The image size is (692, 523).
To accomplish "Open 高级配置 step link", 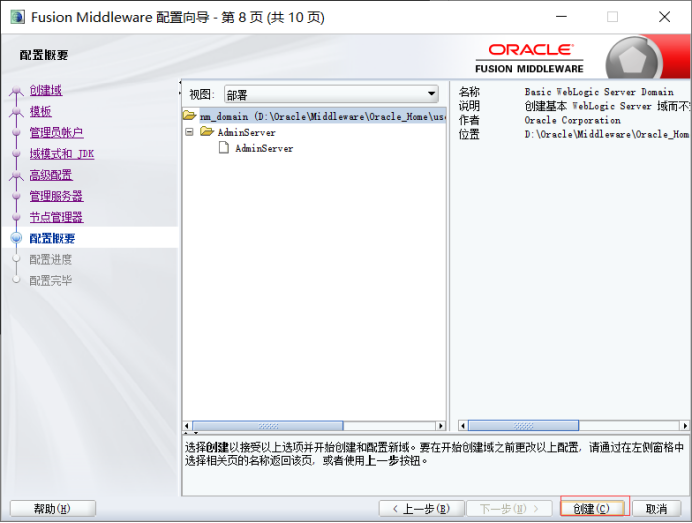I will pos(50,175).
